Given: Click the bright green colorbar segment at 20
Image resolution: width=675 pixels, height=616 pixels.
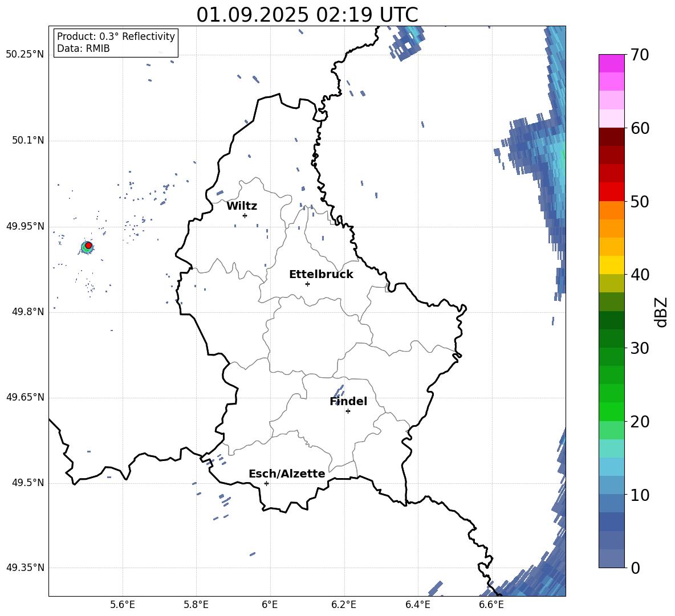Looking at the screenshot, I should tap(611, 411).
